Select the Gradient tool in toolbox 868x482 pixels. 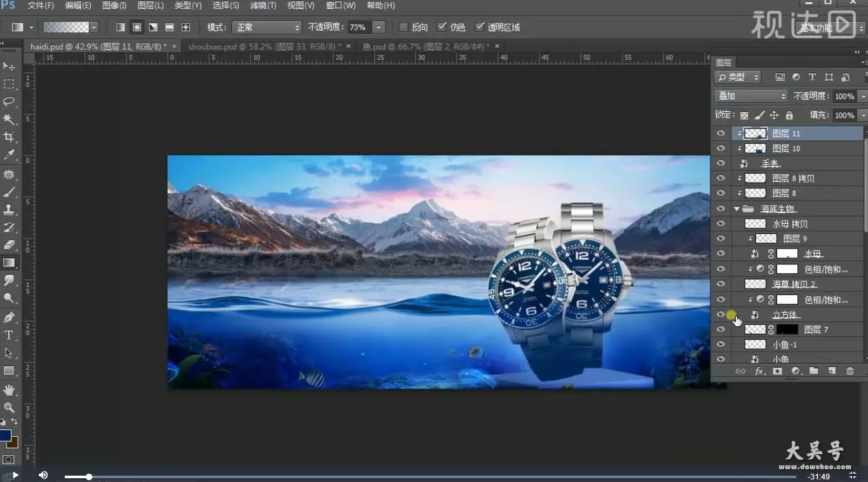pyautogui.click(x=9, y=263)
